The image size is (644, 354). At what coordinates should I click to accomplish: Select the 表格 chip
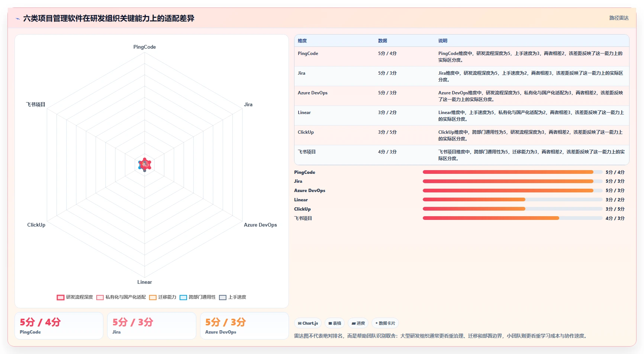coord(335,323)
